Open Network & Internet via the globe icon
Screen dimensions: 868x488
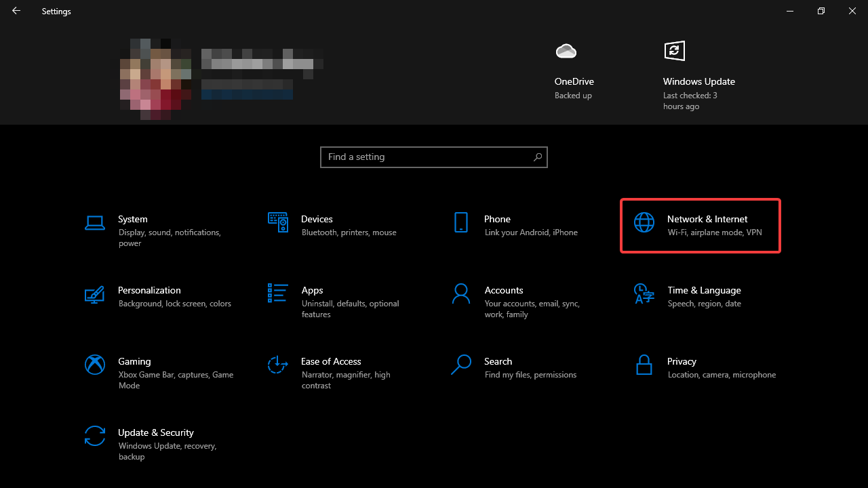[644, 222]
